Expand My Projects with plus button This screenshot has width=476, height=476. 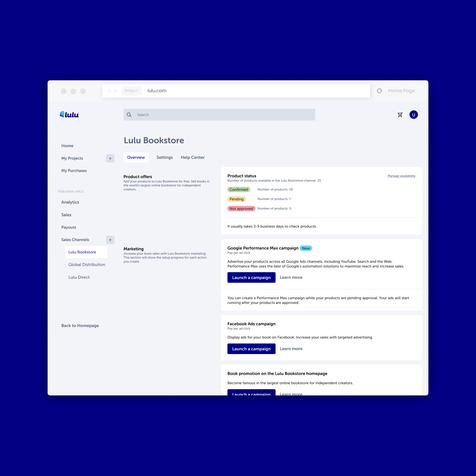click(x=110, y=158)
